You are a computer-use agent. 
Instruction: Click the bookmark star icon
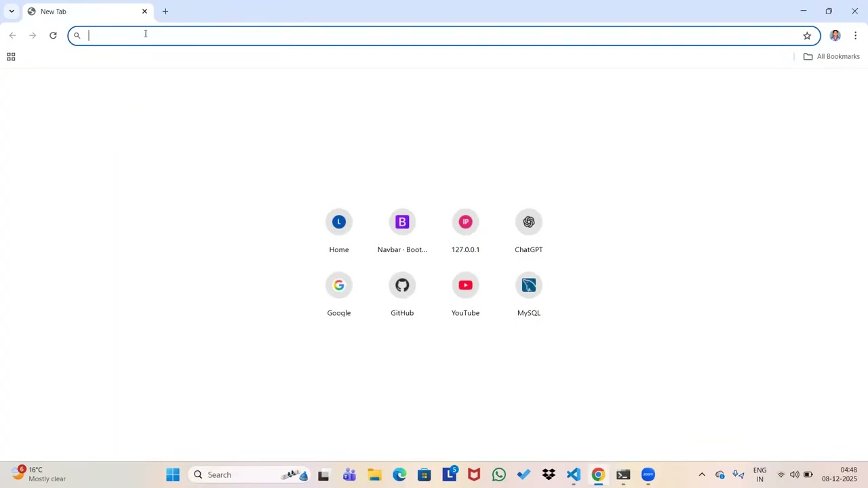point(807,36)
